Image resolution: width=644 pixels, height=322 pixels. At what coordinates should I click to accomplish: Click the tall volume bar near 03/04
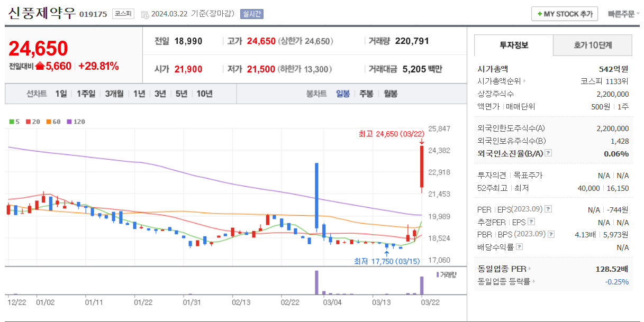tap(316, 282)
